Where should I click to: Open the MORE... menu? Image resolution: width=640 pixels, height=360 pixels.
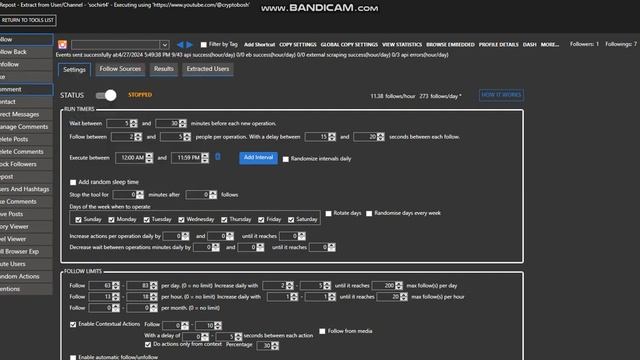[x=550, y=44]
